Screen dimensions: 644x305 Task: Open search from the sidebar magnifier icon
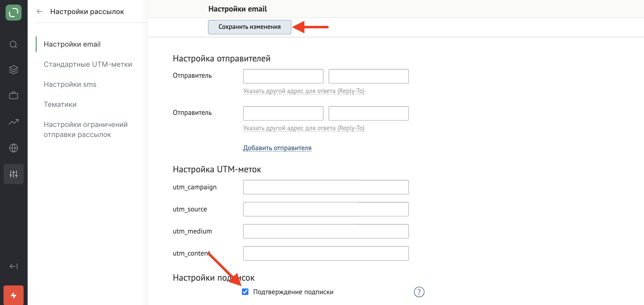[x=14, y=44]
